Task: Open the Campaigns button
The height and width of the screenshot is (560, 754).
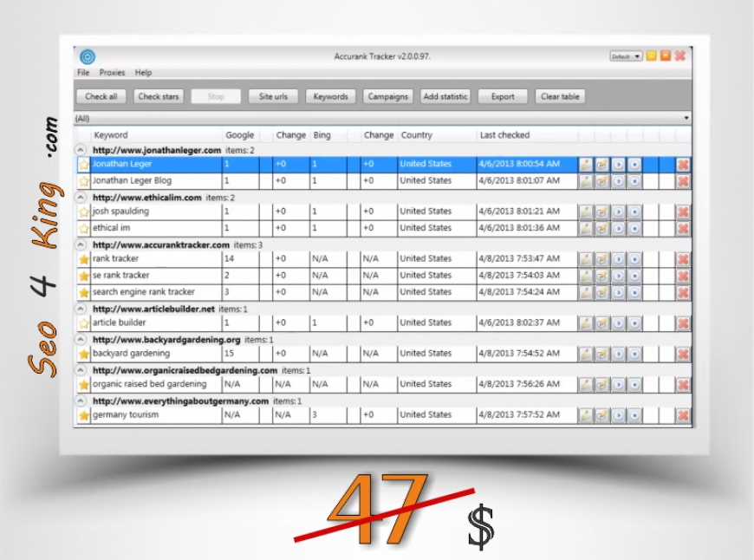Action: click(x=387, y=96)
